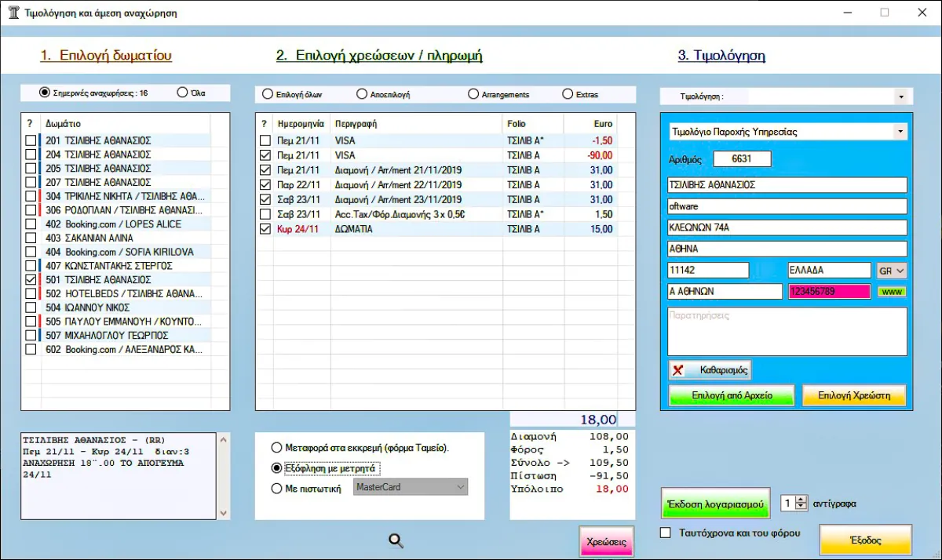Tick the checkbox for room 204
This screenshot has height=560, width=942.
[31, 155]
